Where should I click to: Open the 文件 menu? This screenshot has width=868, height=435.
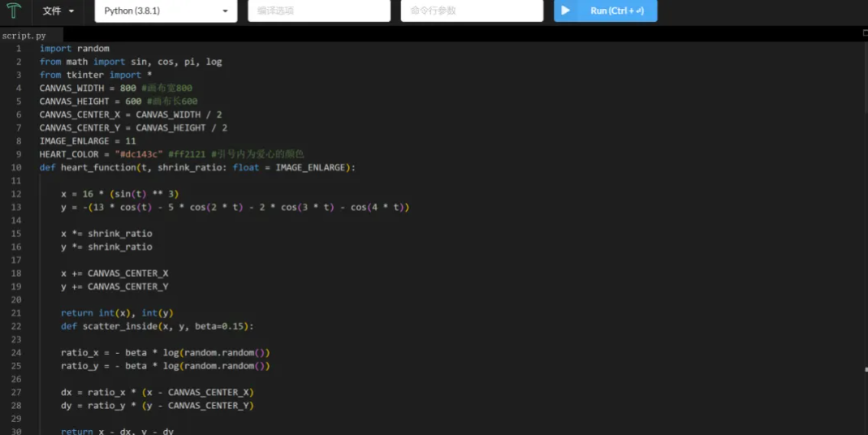52,11
